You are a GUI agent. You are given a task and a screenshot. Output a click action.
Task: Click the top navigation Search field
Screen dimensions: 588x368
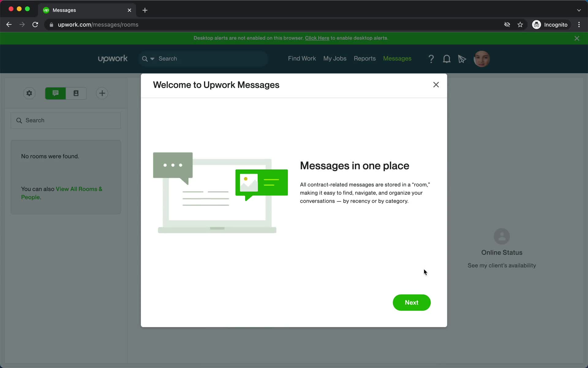(204, 59)
